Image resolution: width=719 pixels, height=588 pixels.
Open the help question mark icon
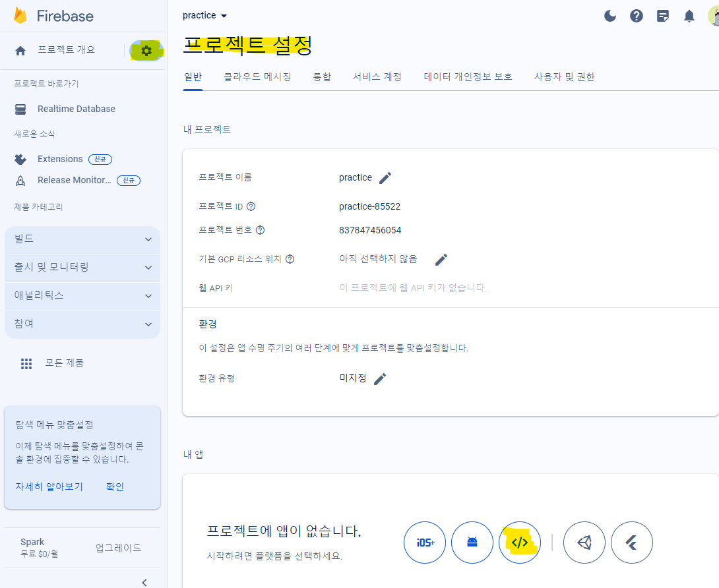(x=636, y=16)
